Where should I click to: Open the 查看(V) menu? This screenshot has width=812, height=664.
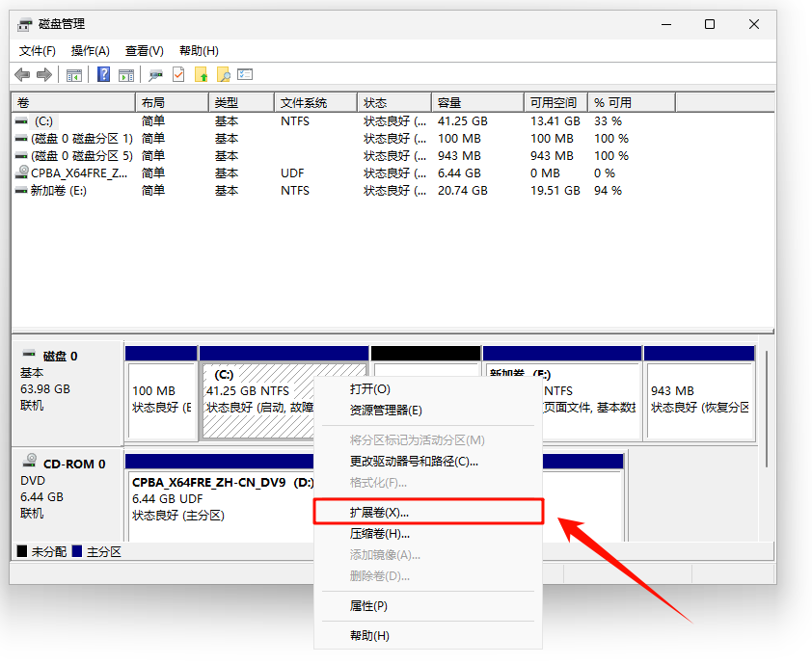point(145,50)
